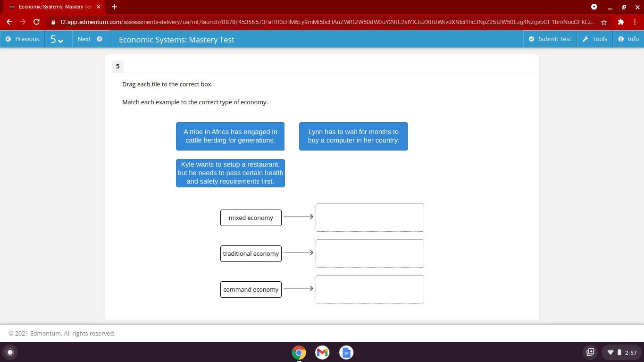Open Google Docs from the shelf
The height and width of the screenshot is (362, 644).
pos(346,353)
